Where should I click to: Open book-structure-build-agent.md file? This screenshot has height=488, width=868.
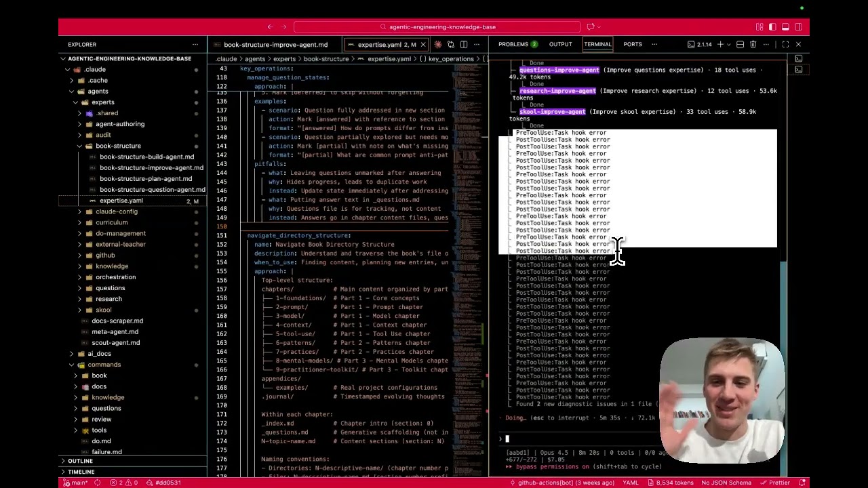tap(146, 157)
